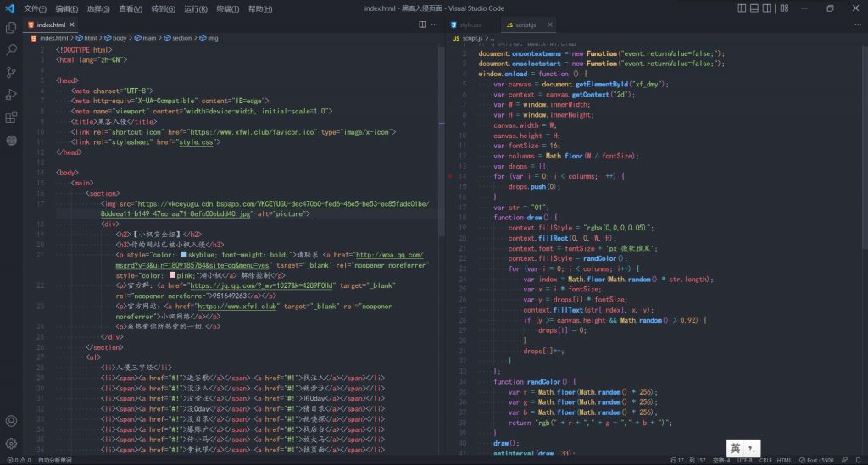The width and height of the screenshot is (868, 465).
Task: Open more actions for left editor group
Action: [435, 25]
